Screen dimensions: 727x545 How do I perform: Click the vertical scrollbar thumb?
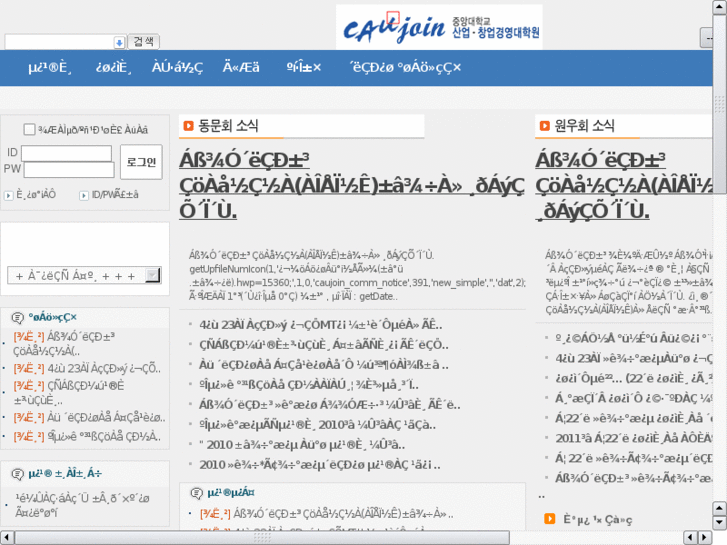click(x=720, y=103)
